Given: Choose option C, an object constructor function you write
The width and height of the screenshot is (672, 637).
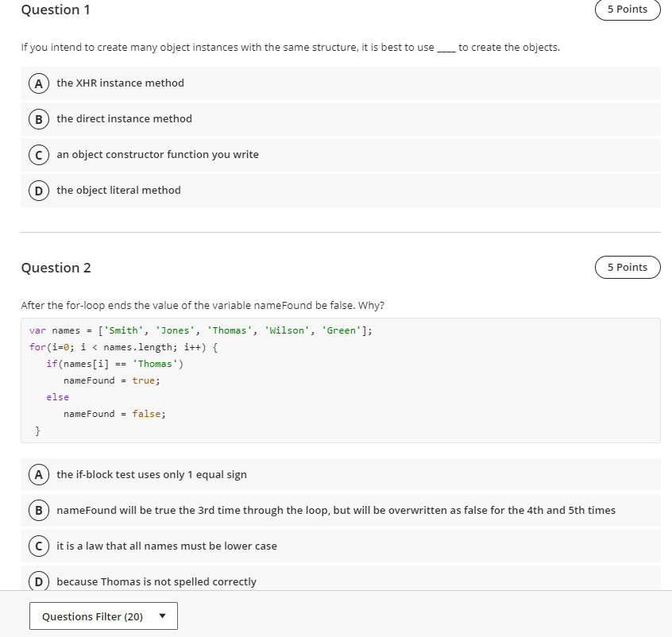Looking at the screenshot, I should tap(156, 154).
